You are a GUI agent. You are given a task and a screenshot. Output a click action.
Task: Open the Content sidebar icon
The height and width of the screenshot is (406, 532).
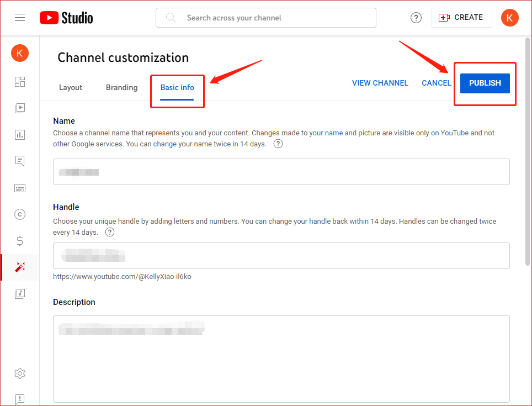(20, 108)
